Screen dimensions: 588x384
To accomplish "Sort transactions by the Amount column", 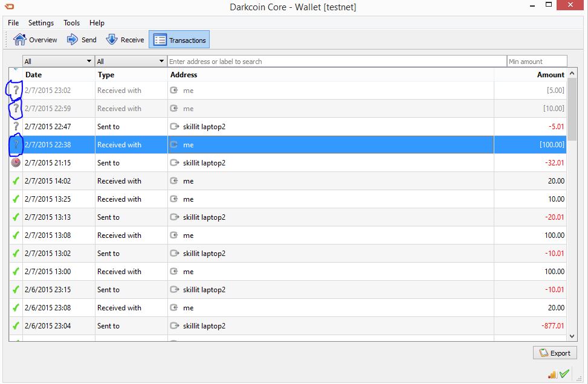I will tap(530, 74).
